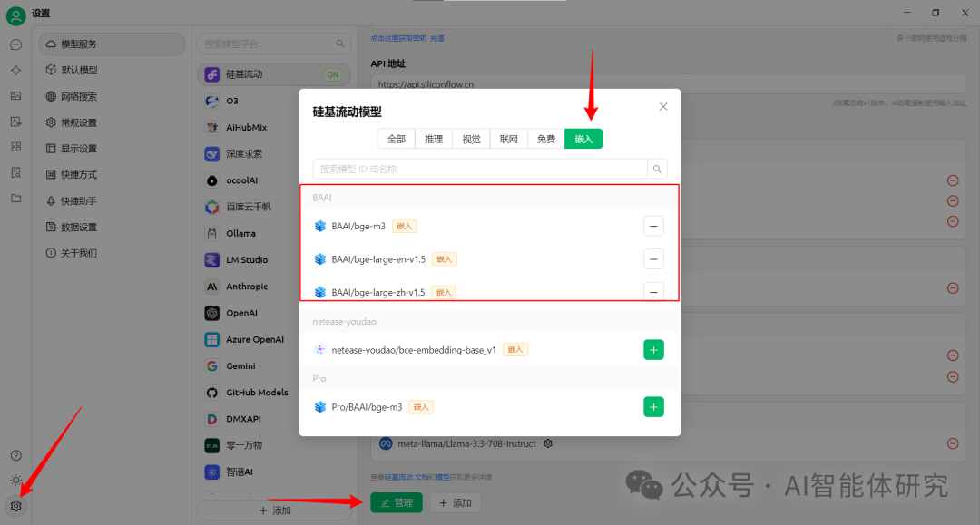The image size is (980, 525).
Task: Focus the 搜索模型 ID 或名称 field
Action: coord(480,170)
